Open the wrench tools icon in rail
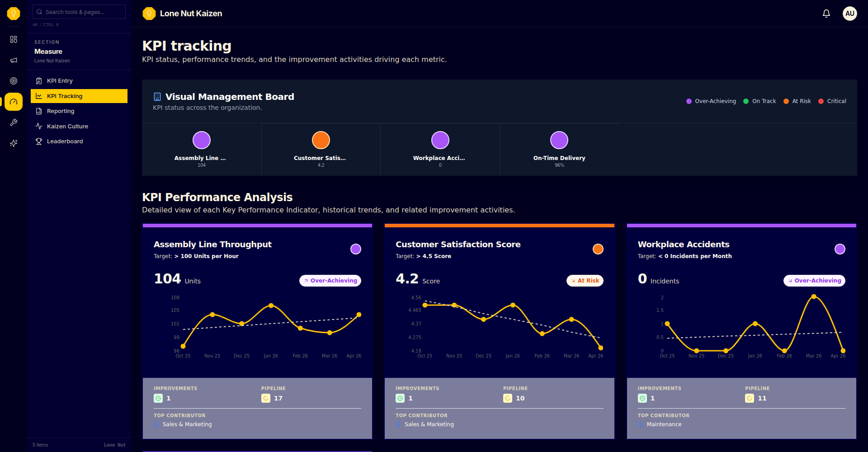868x452 pixels. coord(14,122)
